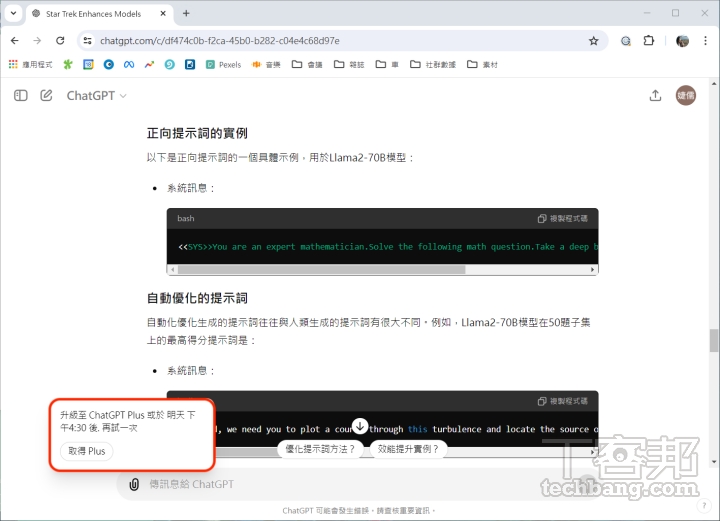The image size is (720, 521).
Task: Bookmark this page with the star icon
Action: point(594,41)
